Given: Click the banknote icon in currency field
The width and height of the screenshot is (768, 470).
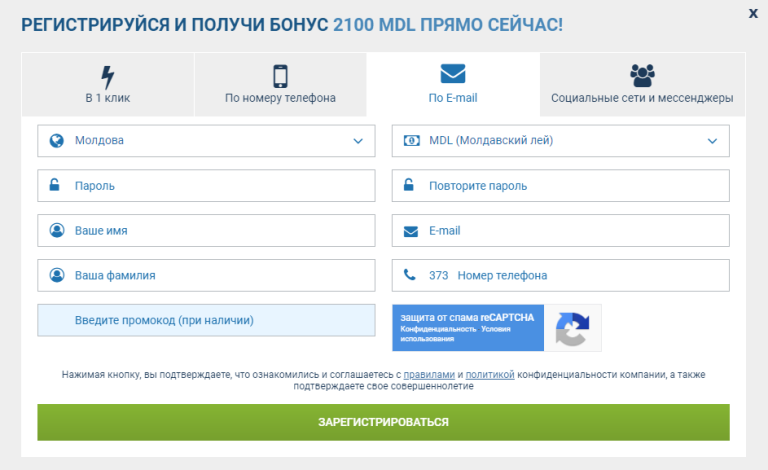Looking at the screenshot, I should coord(410,141).
